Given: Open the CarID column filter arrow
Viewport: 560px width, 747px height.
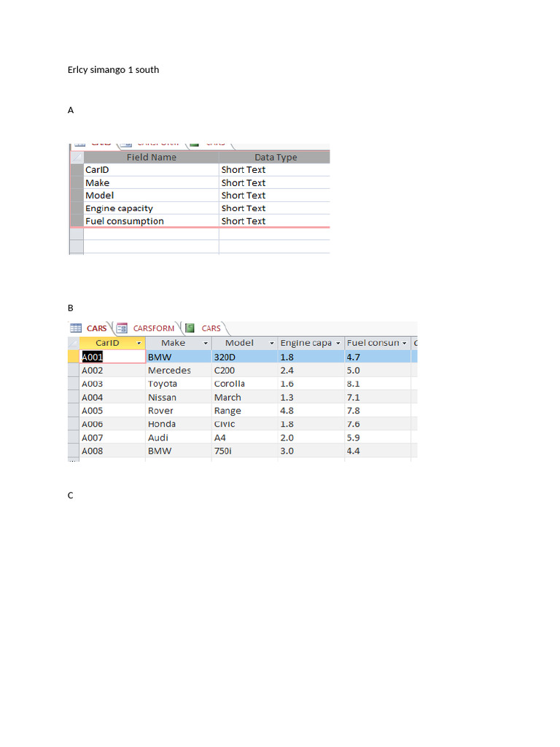Looking at the screenshot, I should 139,343.
